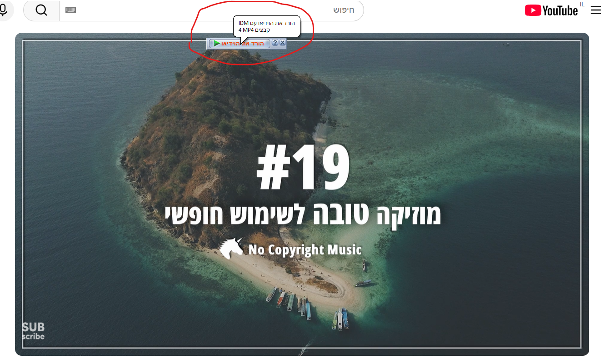Click the boats docked at the sandbar

(x=291, y=302)
